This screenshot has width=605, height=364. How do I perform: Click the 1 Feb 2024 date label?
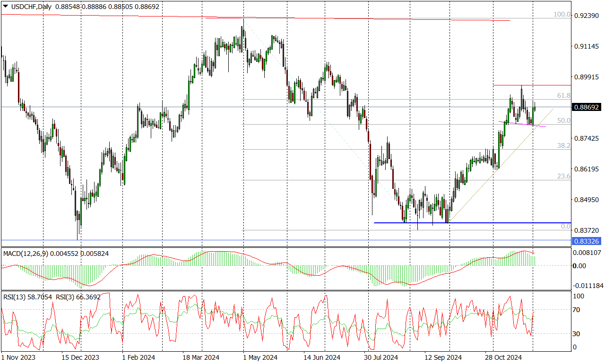(x=139, y=357)
